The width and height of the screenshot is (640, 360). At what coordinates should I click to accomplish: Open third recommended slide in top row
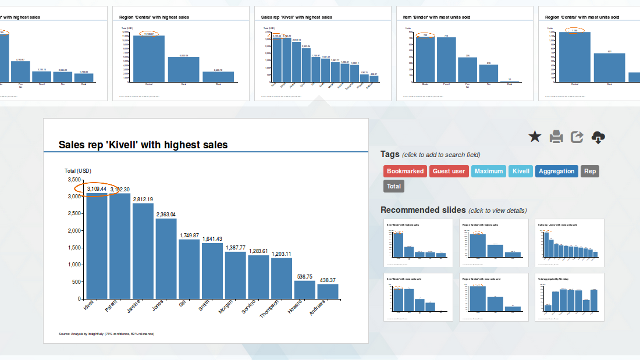pyautogui.click(x=569, y=243)
